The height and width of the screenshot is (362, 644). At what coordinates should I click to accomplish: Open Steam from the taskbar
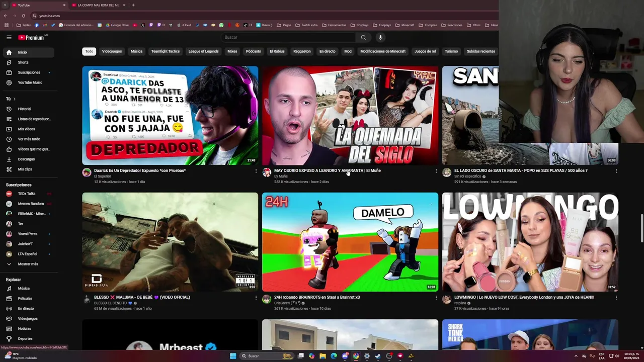(x=378, y=356)
